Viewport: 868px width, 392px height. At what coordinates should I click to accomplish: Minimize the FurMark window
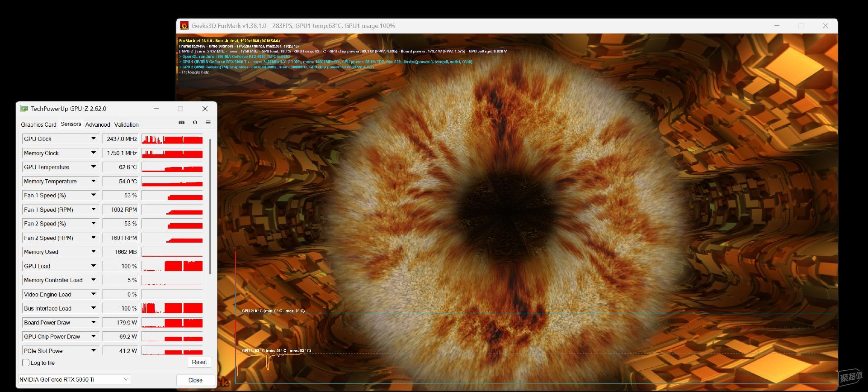777,26
